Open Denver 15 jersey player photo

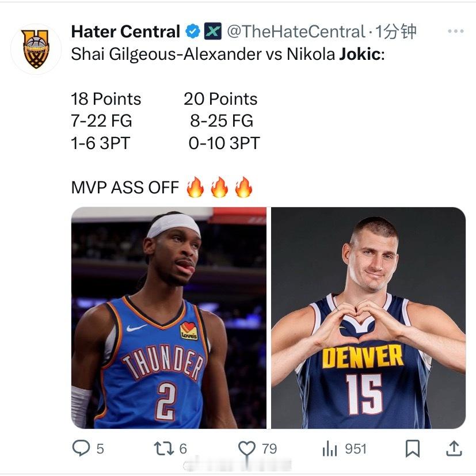click(368, 318)
